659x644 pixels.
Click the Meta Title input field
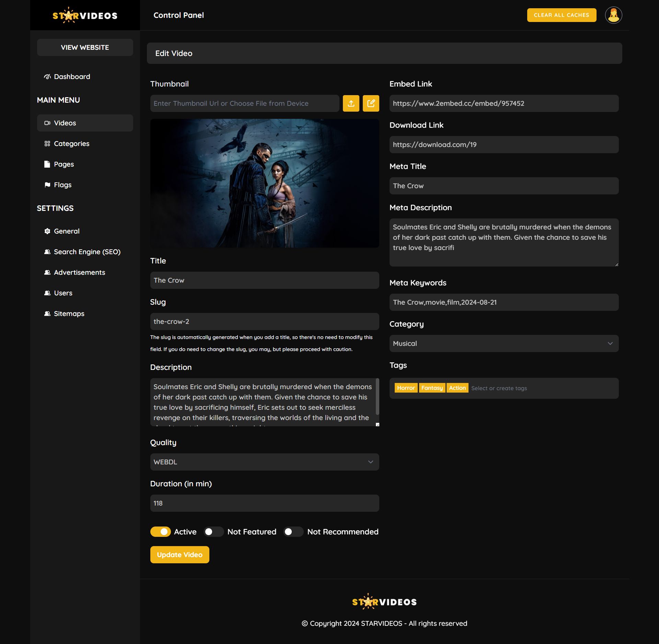(504, 186)
